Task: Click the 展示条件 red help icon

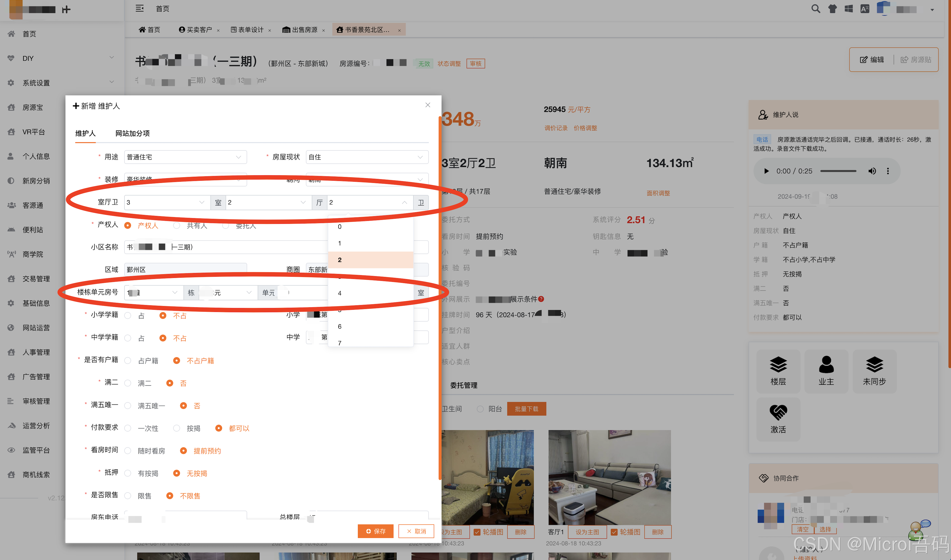Action: [x=541, y=299]
